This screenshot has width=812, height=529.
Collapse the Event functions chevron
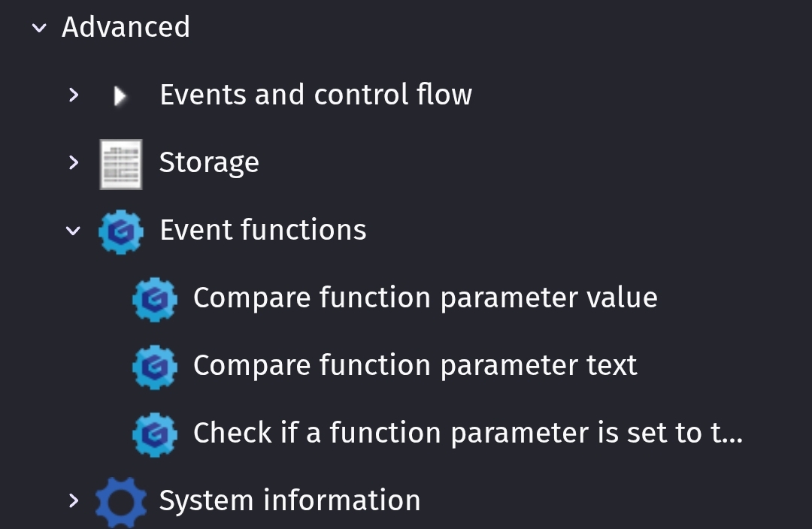(73, 231)
